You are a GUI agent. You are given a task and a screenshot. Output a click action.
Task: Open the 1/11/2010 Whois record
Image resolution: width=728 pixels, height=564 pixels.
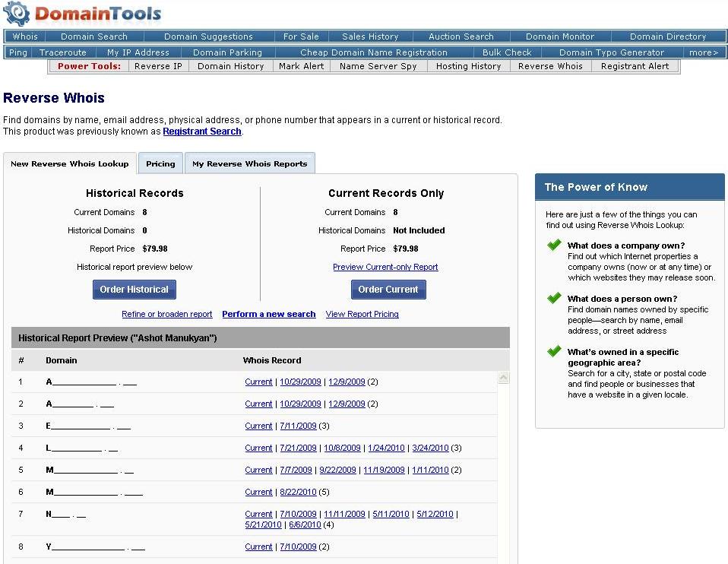click(x=430, y=471)
